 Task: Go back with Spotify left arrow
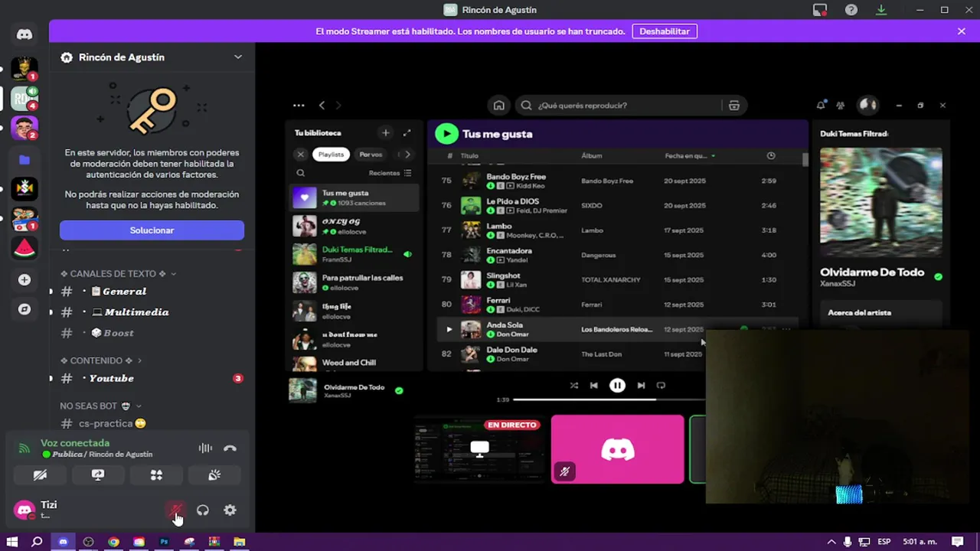click(x=322, y=106)
